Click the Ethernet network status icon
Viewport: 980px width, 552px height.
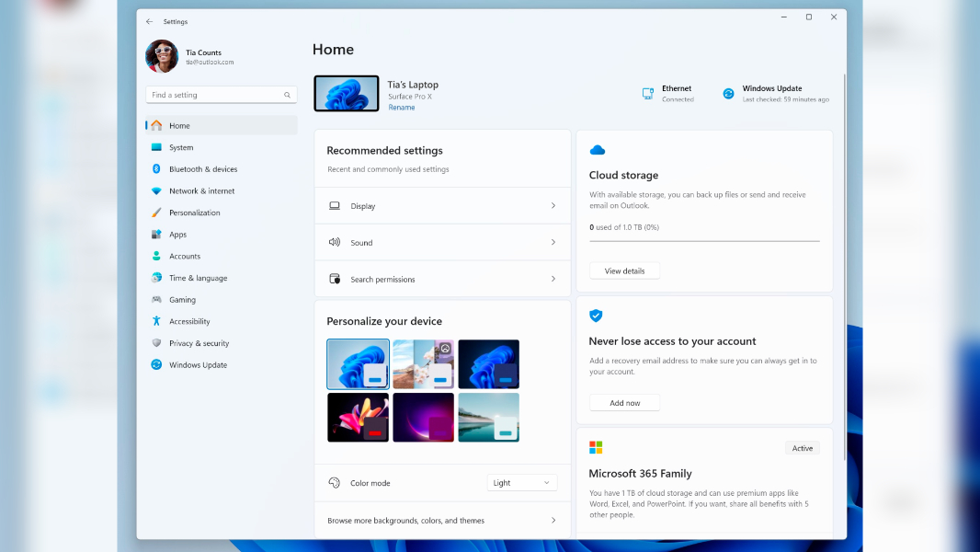pyautogui.click(x=647, y=93)
